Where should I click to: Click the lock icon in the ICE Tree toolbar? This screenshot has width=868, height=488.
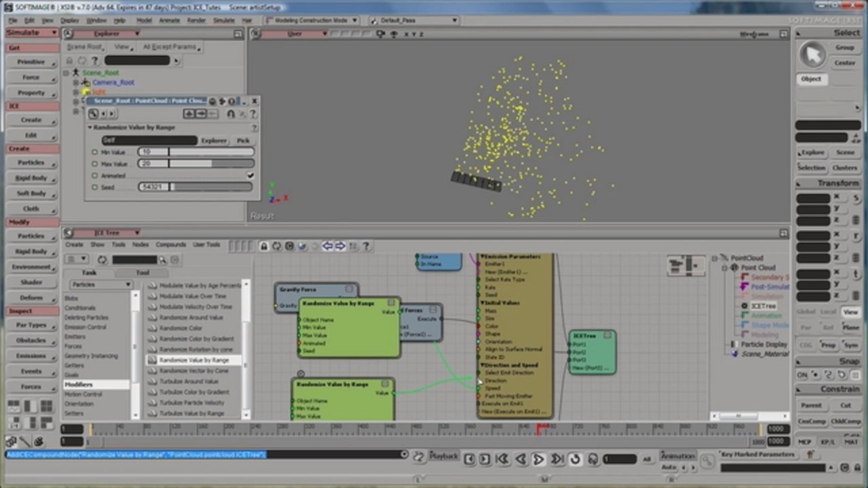(x=264, y=247)
